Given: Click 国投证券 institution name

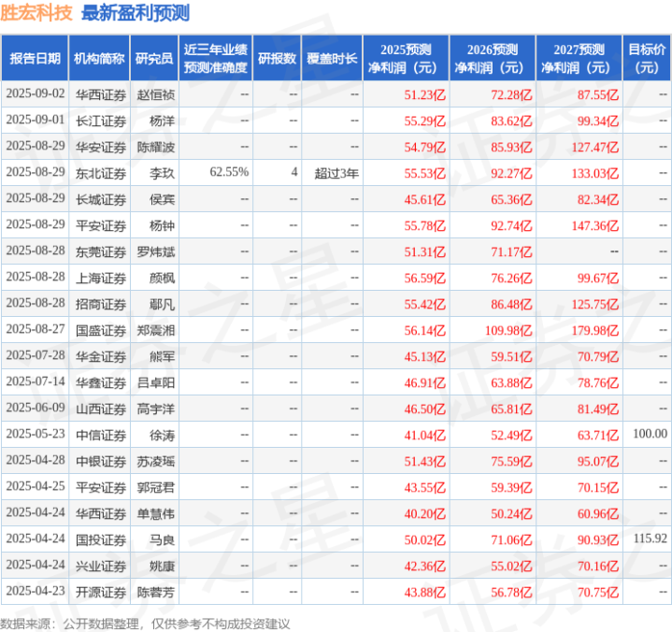Looking at the screenshot, I should coord(101,540).
